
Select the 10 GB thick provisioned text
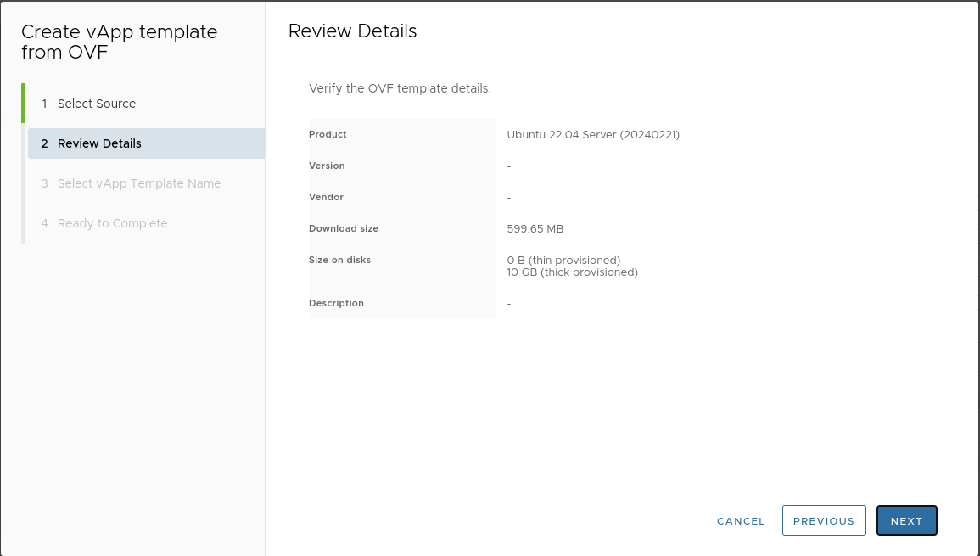click(x=572, y=272)
